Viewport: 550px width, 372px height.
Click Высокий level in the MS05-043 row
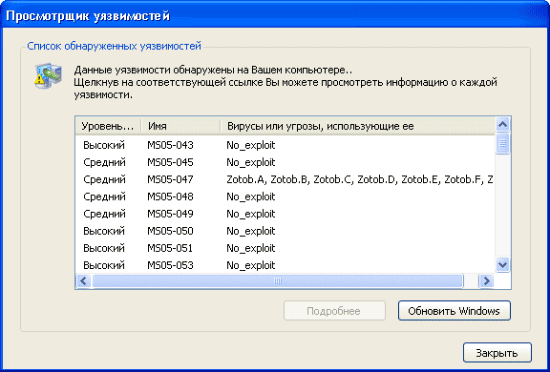tap(104, 145)
